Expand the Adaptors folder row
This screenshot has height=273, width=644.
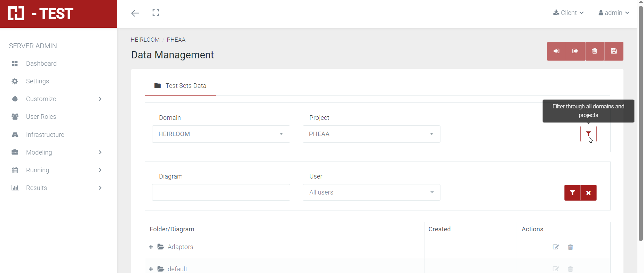[151, 247]
